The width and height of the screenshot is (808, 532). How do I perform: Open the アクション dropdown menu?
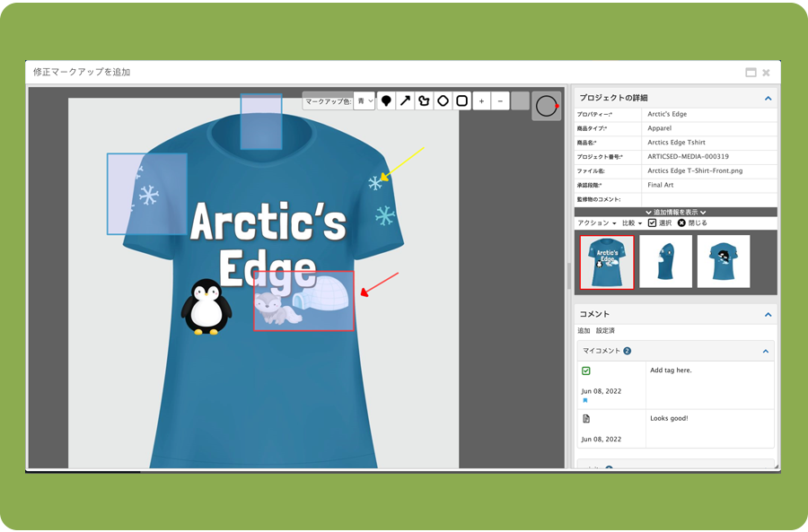click(596, 222)
